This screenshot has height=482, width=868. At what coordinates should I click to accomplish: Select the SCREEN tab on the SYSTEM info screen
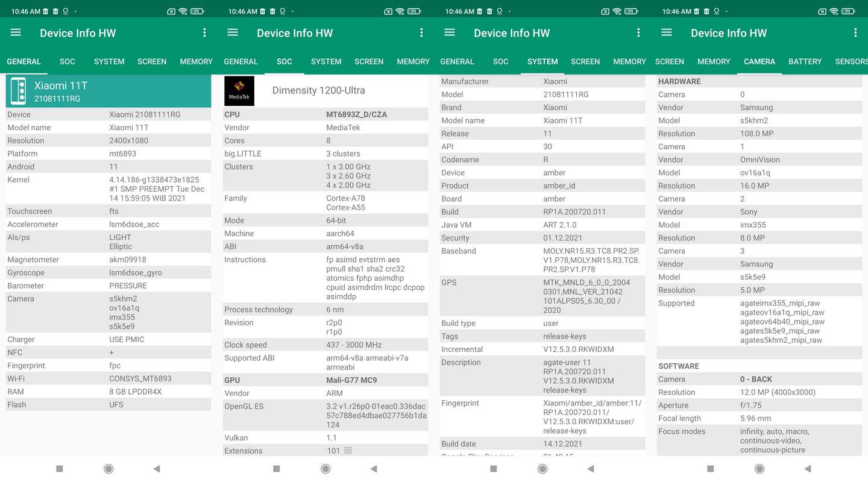585,61
